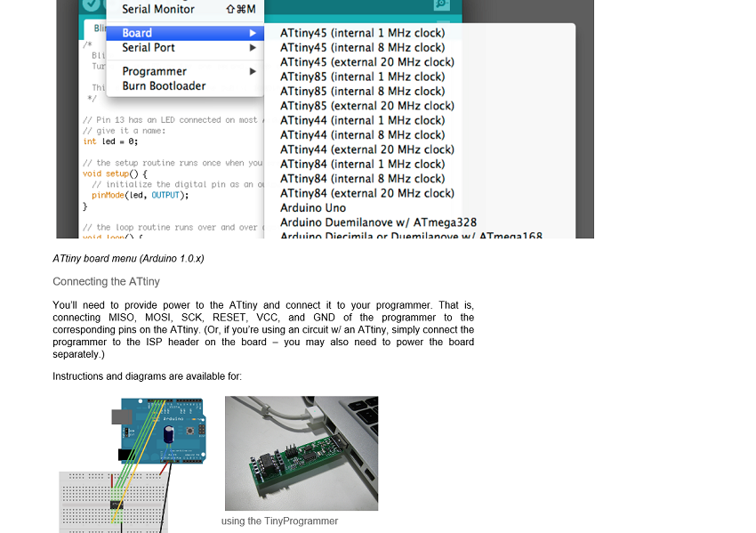Open the highlighted Board submenu
Viewport: 756px width, 533px height.
coord(185,33)
